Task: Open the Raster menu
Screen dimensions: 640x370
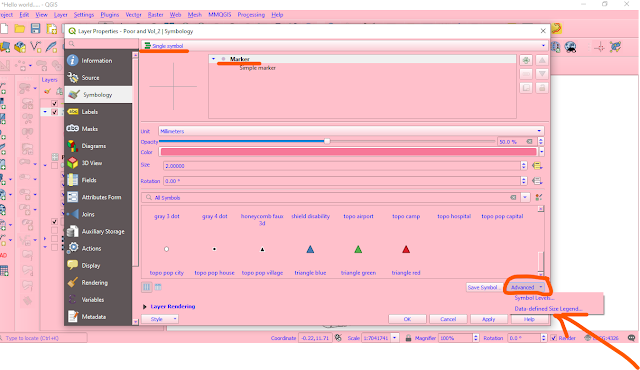Action: 156,15
